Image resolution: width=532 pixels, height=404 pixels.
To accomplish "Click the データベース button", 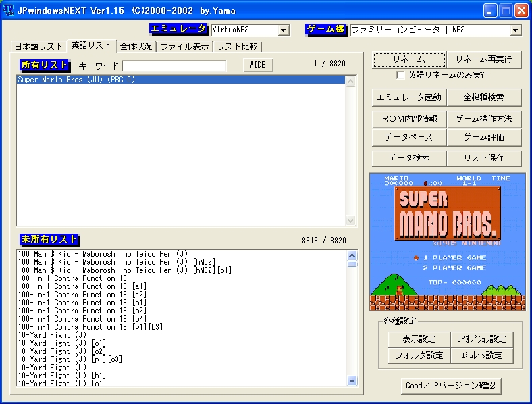I will coord(409,137).
